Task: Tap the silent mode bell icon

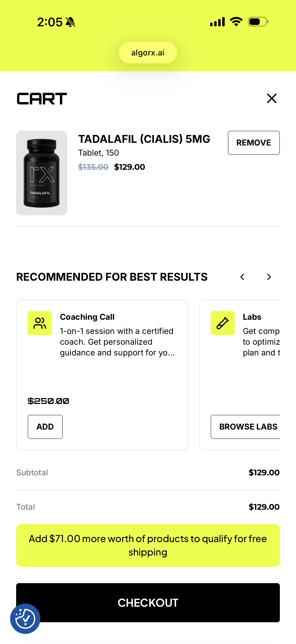Action: pos(70,22)
